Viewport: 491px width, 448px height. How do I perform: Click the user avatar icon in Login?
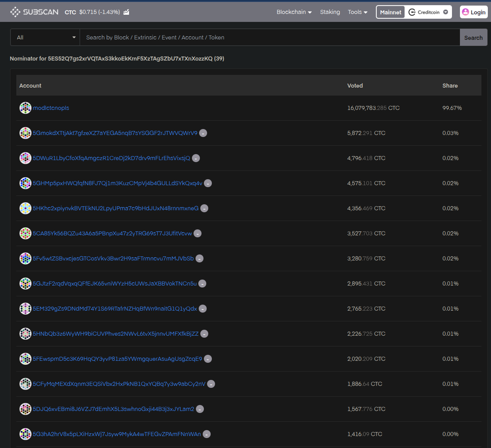(x=465, y=12)
